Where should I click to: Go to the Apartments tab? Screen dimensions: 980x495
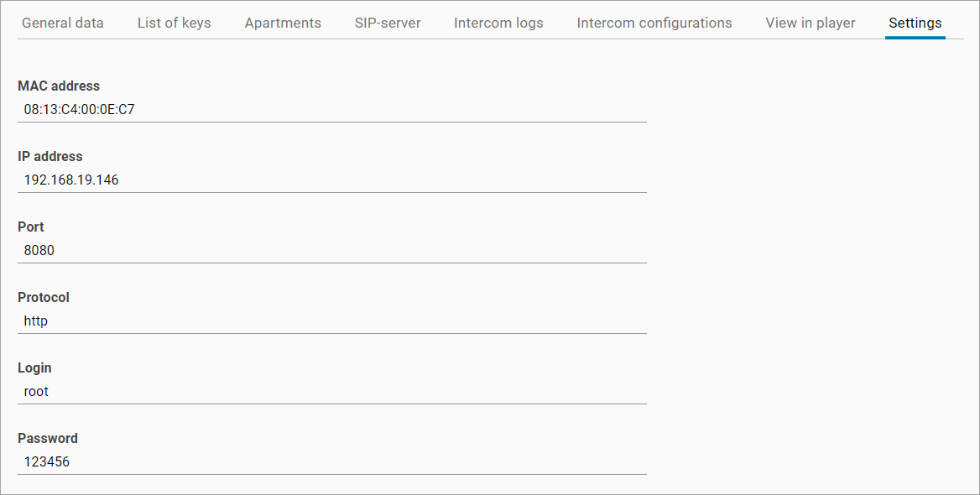(283, 23)
